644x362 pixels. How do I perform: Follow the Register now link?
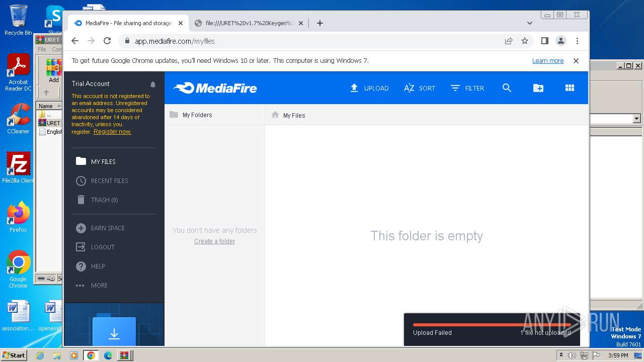(x=112, y=132)
